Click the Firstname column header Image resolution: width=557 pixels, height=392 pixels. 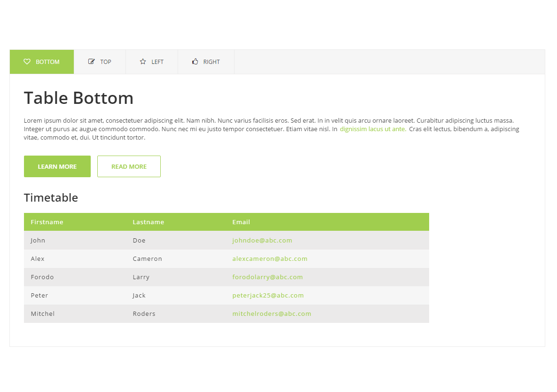47,222
